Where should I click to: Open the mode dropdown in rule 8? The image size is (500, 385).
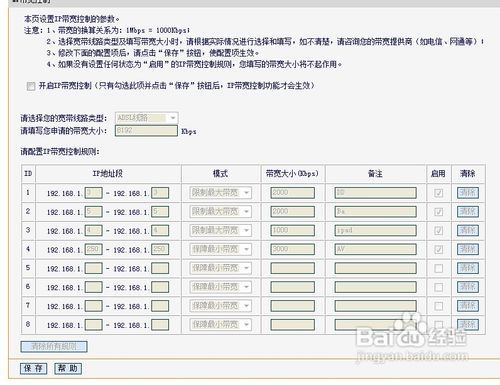coord(220,325)
